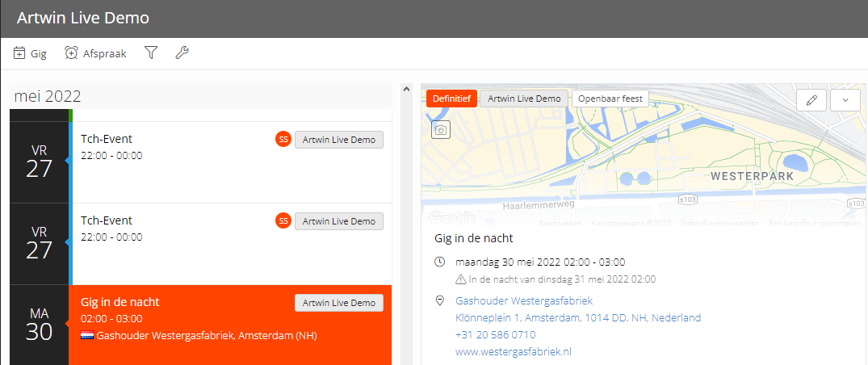Click Artwin Live Demo button on first Tch-Event
The width and height of the screenshot is (868, 365).
(x=339, y=140)
